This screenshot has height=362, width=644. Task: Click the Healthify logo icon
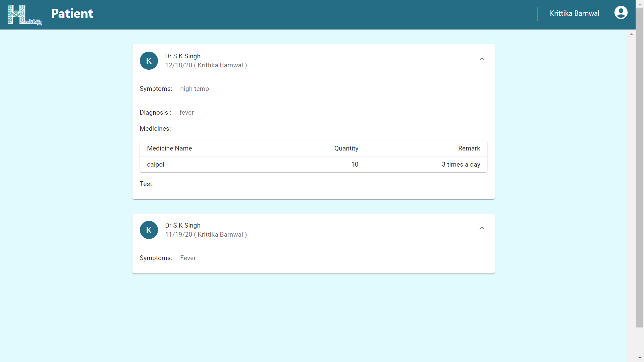tap(24, 15)
